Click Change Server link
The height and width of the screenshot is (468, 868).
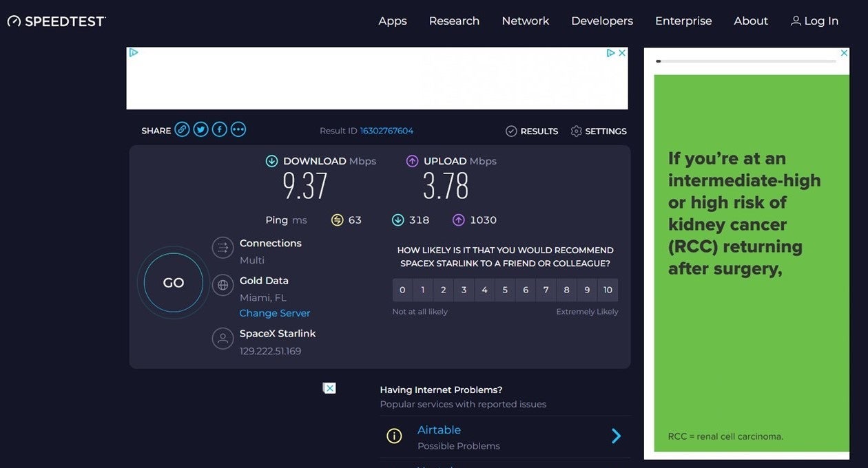coord(275,313)
